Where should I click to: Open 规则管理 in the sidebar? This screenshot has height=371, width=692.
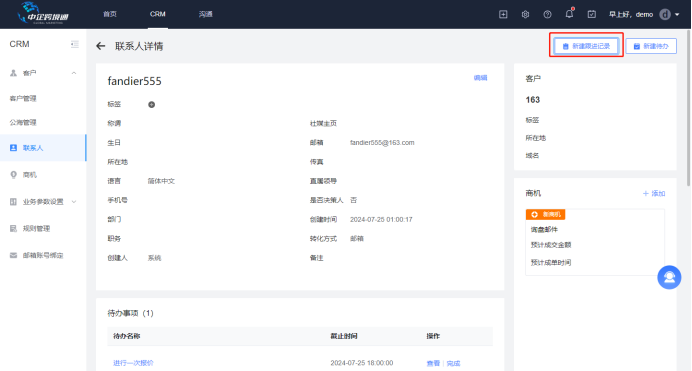[x=36, y=229]
